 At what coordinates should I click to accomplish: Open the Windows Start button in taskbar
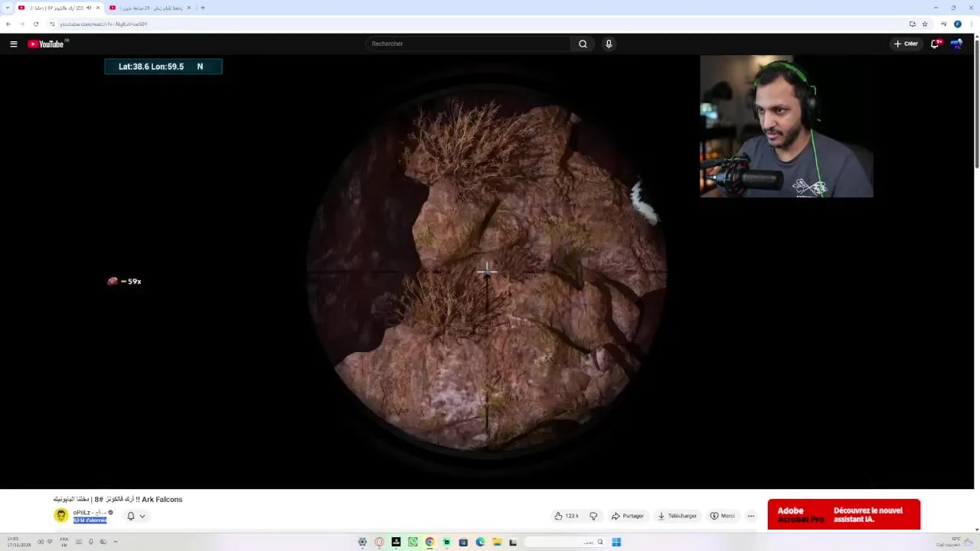click(616, 542)
